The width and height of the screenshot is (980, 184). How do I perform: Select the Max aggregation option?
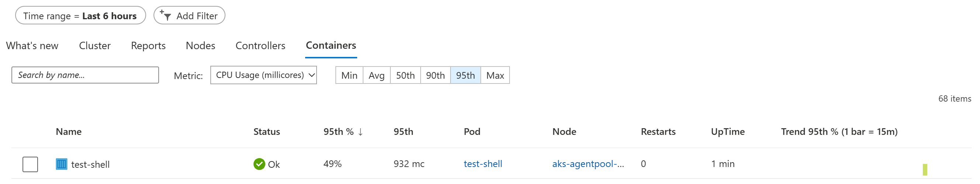click(495, 75)
